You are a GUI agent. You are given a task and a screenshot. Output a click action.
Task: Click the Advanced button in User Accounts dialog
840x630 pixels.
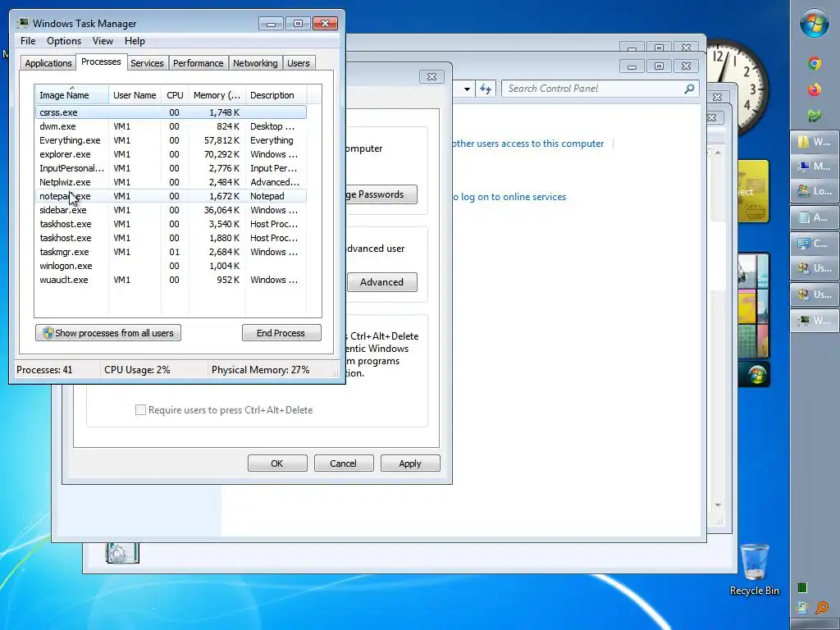click(x=382, y=282)
